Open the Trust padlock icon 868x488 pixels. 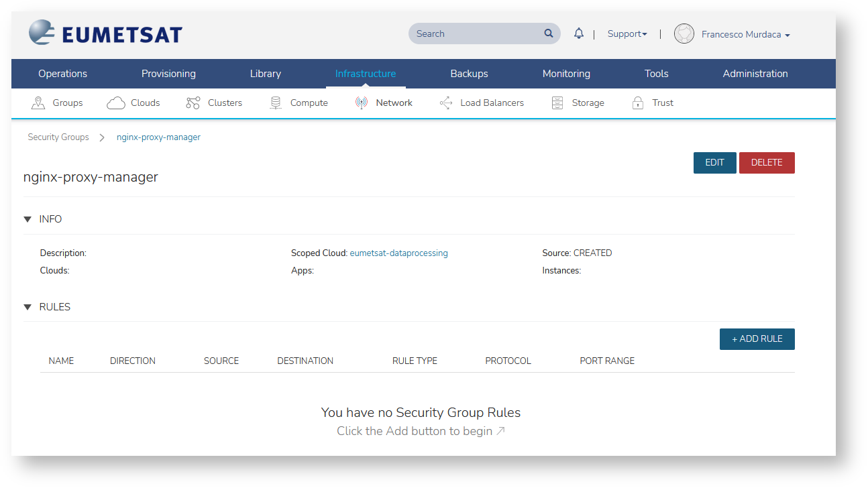tap(638, 103)
